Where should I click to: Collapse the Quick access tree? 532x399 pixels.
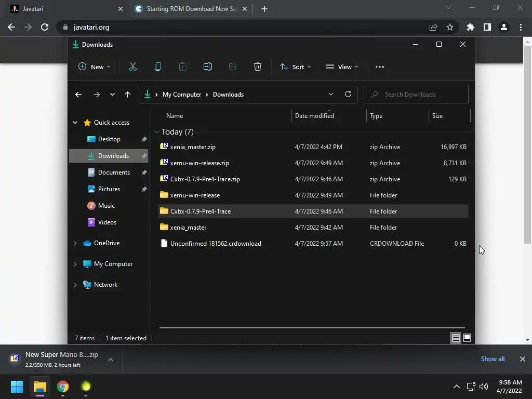click(75, 123)
